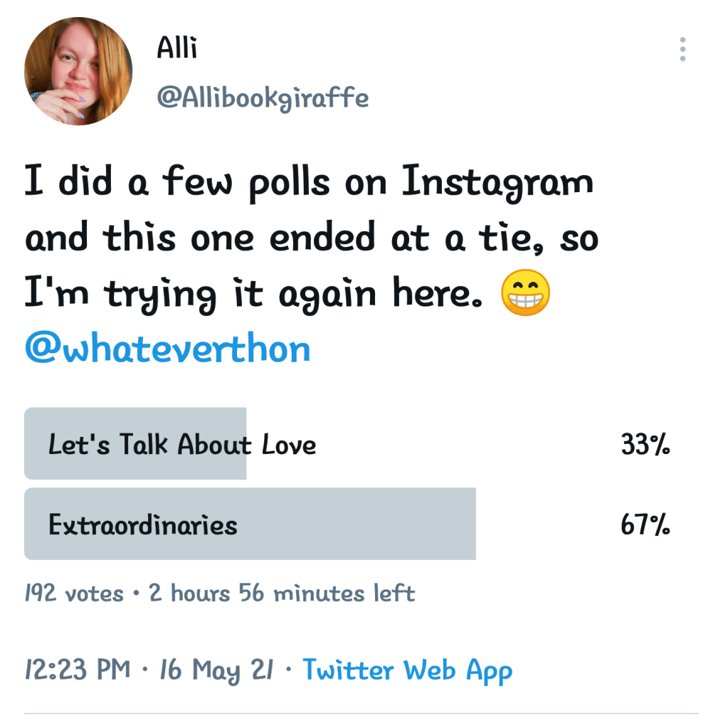
Task: Click the 67% poll result figure
Action: 645,525
